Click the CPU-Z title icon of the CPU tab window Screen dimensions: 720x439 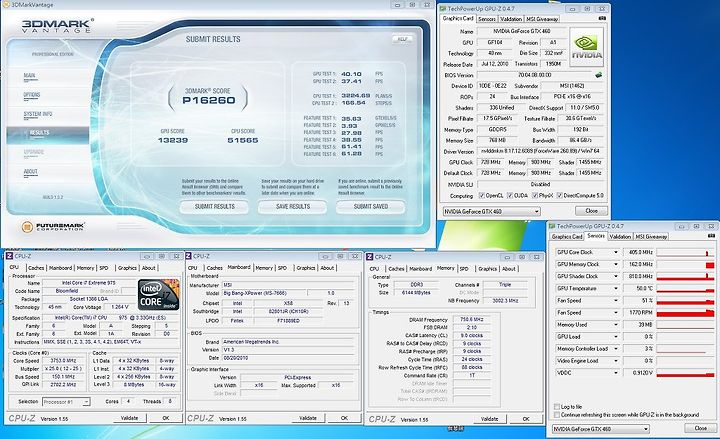[x=9, y=256]
